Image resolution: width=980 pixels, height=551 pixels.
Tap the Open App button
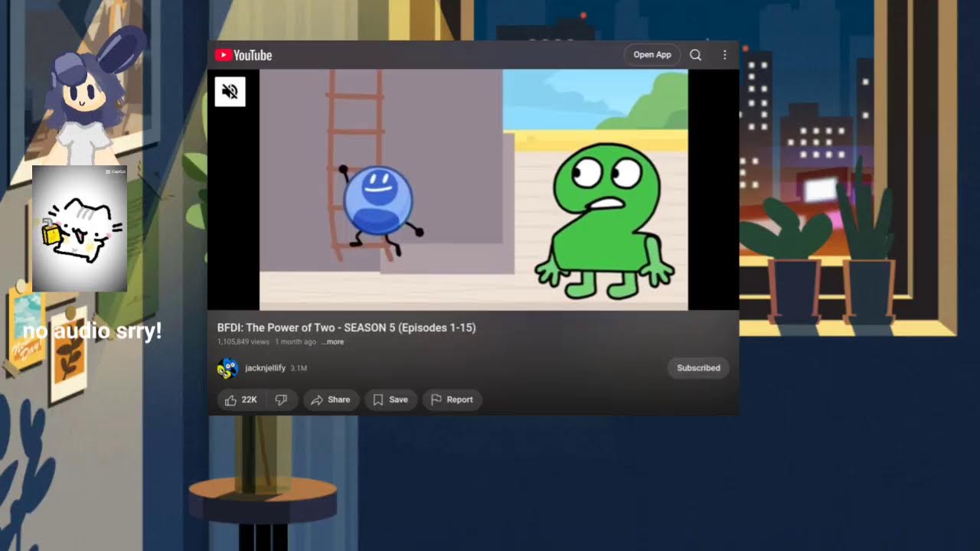[x=652, y=55]
